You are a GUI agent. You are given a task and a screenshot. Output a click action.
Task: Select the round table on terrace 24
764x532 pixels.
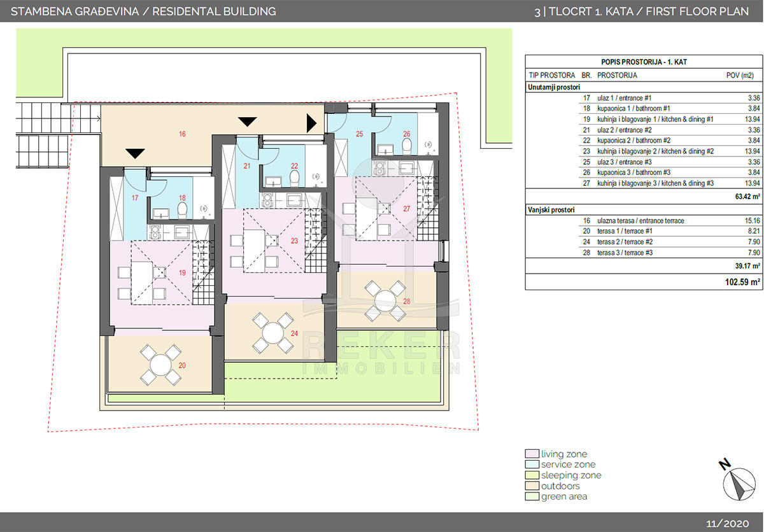(272, 333)
